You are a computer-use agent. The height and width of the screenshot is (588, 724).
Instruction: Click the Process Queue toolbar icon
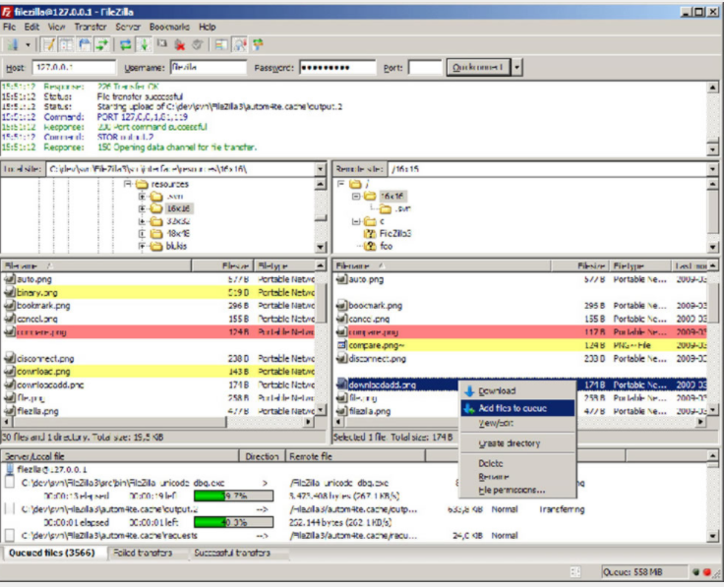pos(144,44)
